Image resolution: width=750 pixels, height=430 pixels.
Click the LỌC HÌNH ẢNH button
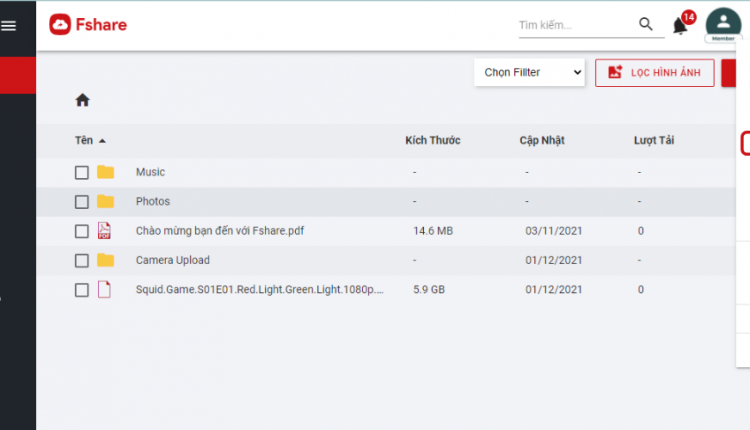(654, 73)
